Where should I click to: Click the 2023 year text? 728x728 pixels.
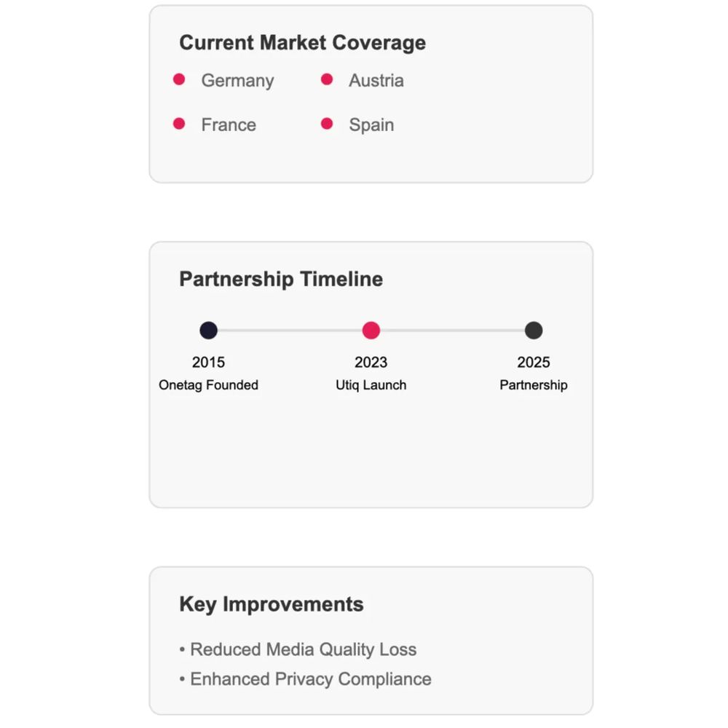coord(371,362)
